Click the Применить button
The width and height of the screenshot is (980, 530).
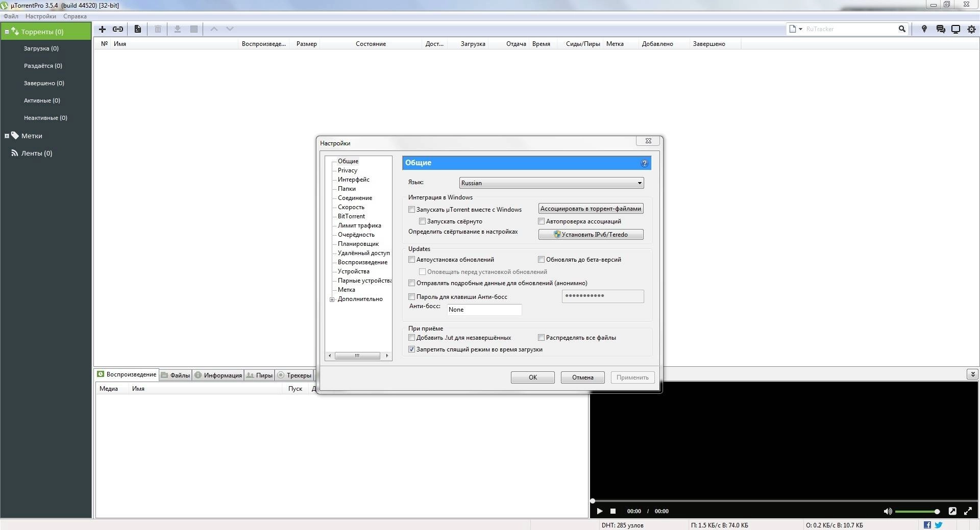pos(632,377)
